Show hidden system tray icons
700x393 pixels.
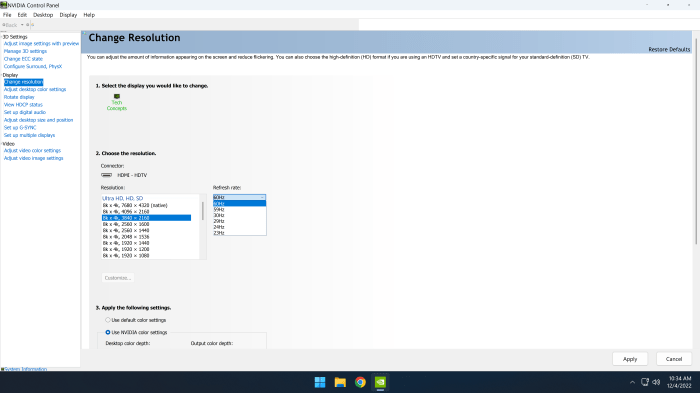(632, 382)
